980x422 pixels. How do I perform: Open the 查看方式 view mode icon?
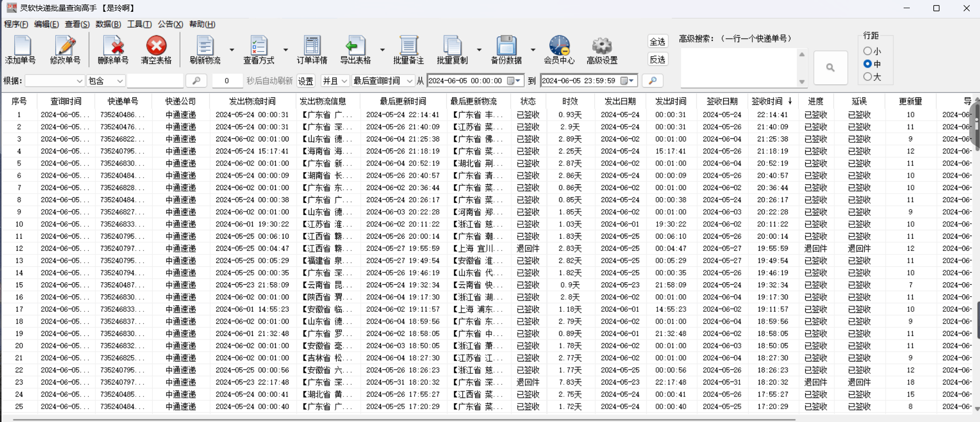click(x=259, y=50)
